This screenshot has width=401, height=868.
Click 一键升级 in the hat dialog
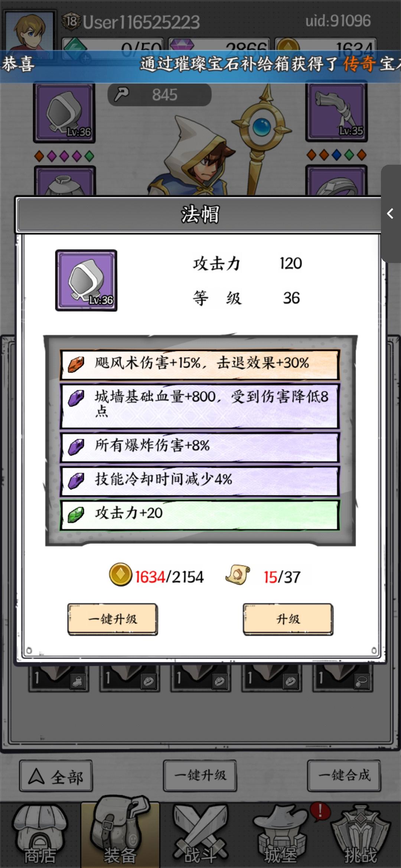pos(113,619)
